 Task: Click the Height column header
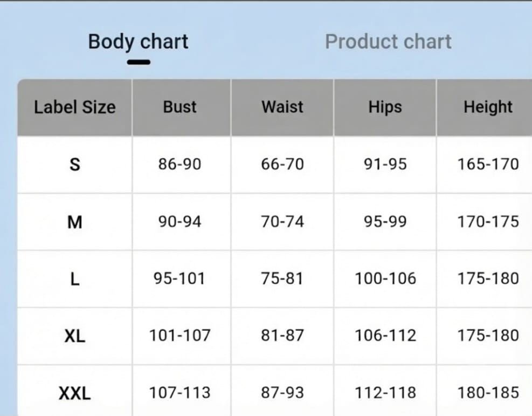click(x=488, y=107)
